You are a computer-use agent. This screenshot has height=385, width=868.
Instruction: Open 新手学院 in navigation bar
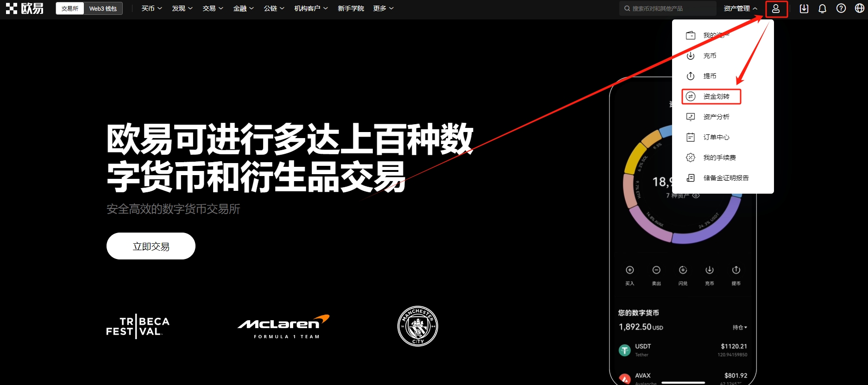pos(351,8)
